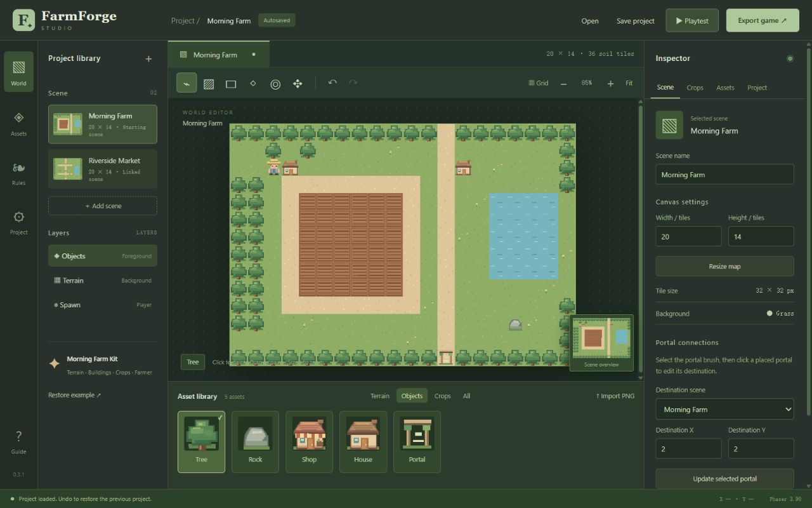Click Restore example link

pyautogui.click(x=74, y=395)
